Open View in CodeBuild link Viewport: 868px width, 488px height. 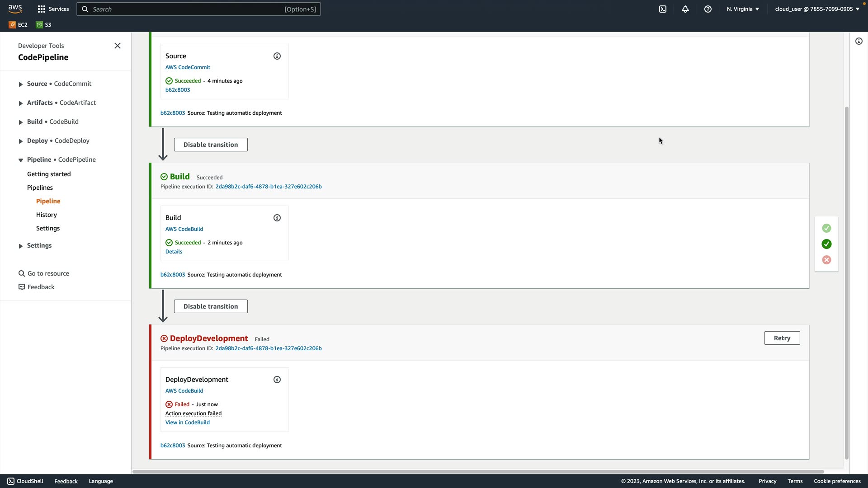(188, 422)
